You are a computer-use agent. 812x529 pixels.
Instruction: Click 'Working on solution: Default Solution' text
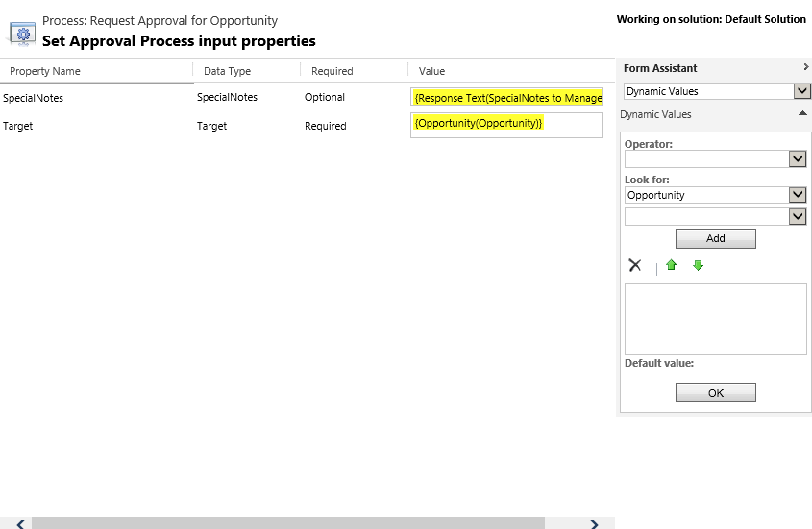click(x=711, y=19)
